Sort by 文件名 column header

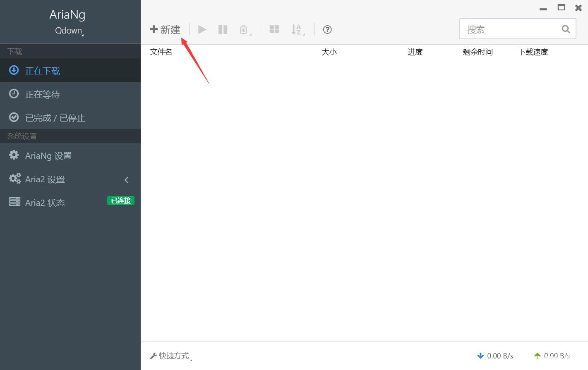click(161, 52)
